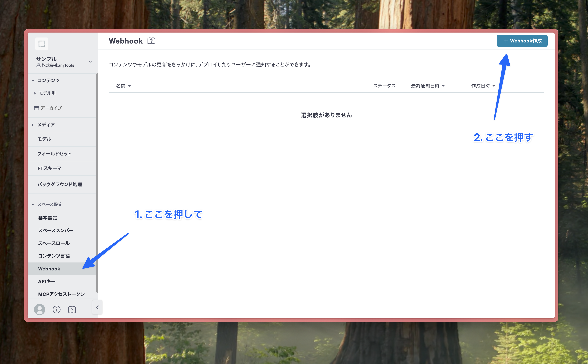Open the help book icon beside Webhook title

(x=151, y=41)
